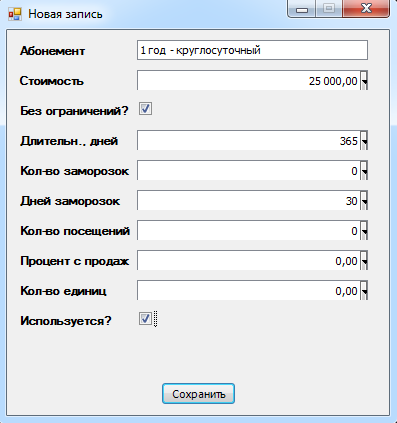Open the Дней заморозок dropdown arrow

tap(364, 201)
